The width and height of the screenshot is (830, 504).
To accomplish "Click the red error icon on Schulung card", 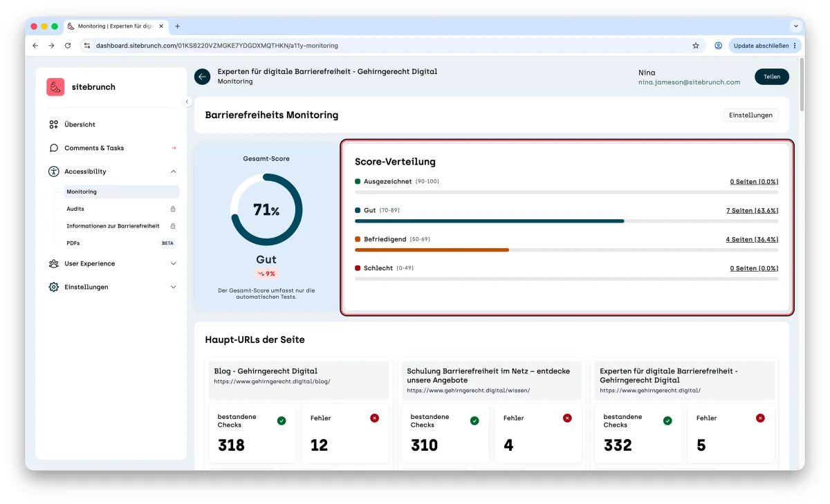I will pos(567,418).
